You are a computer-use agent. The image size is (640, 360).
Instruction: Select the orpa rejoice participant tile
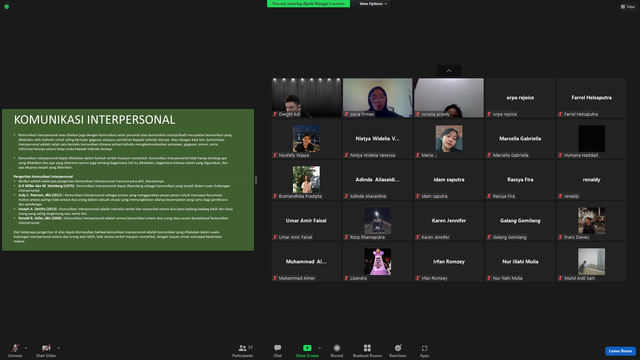pyautogui.click(x=520, y=98)
